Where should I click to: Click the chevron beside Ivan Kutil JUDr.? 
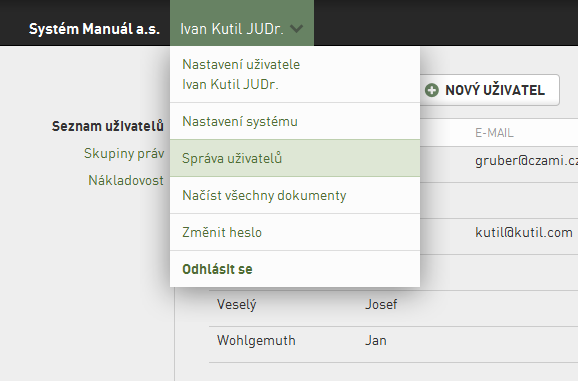[x=296, y=28]
